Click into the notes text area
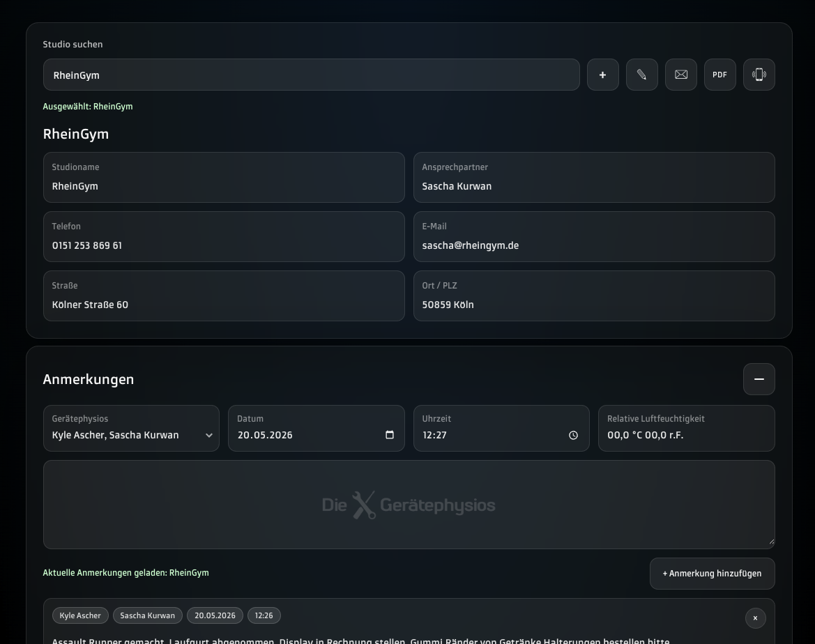815x644 pixels. (409, 505)
